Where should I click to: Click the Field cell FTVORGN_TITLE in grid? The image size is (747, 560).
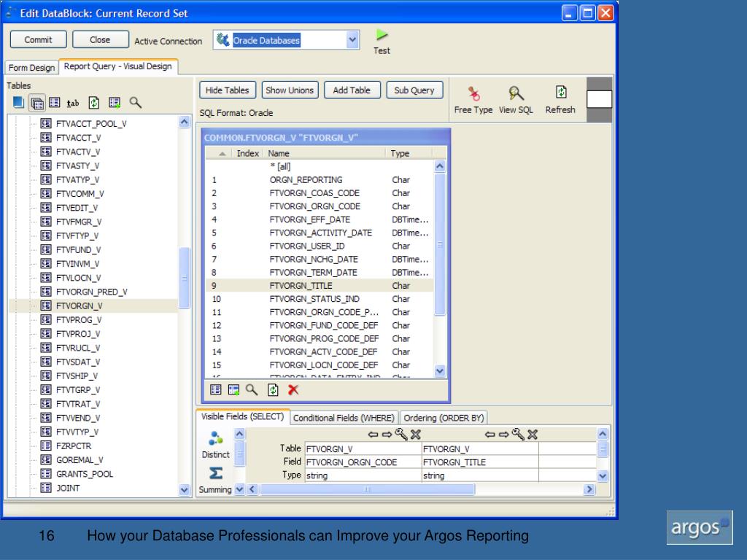pyautogui.click(x=480, y=462)
